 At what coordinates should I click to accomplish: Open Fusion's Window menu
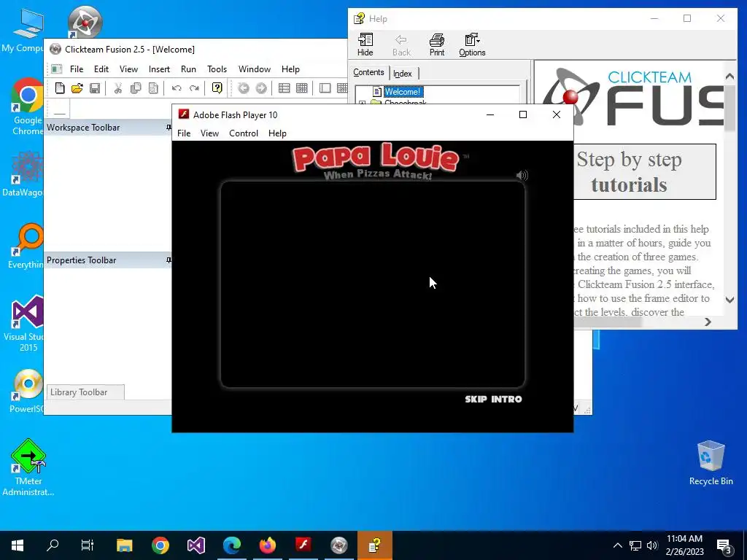[x=255, y=69]
